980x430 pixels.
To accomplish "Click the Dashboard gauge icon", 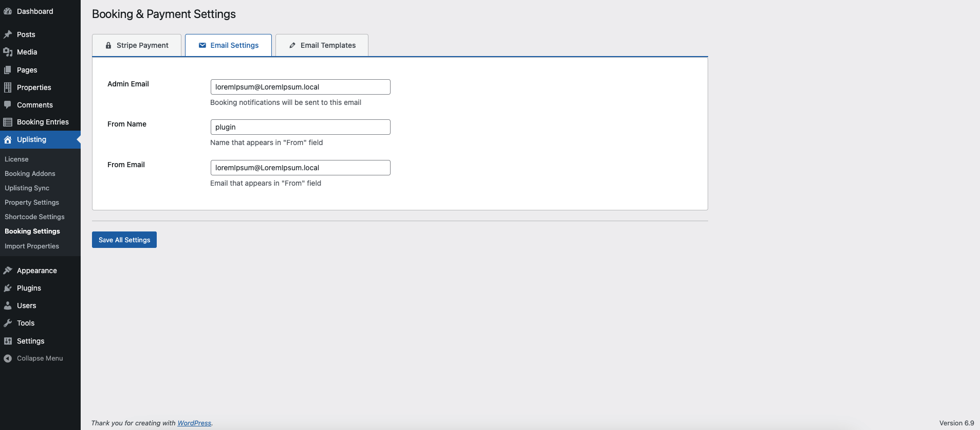I will tap(8, 11).
